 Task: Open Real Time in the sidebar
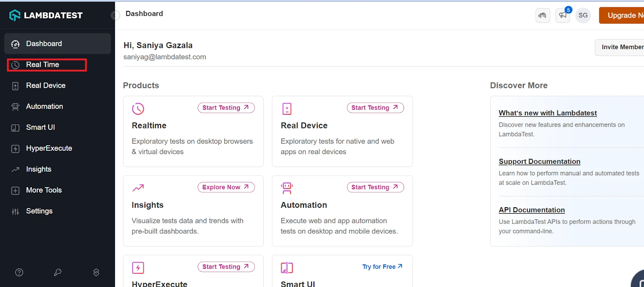[x=43, y=65]
